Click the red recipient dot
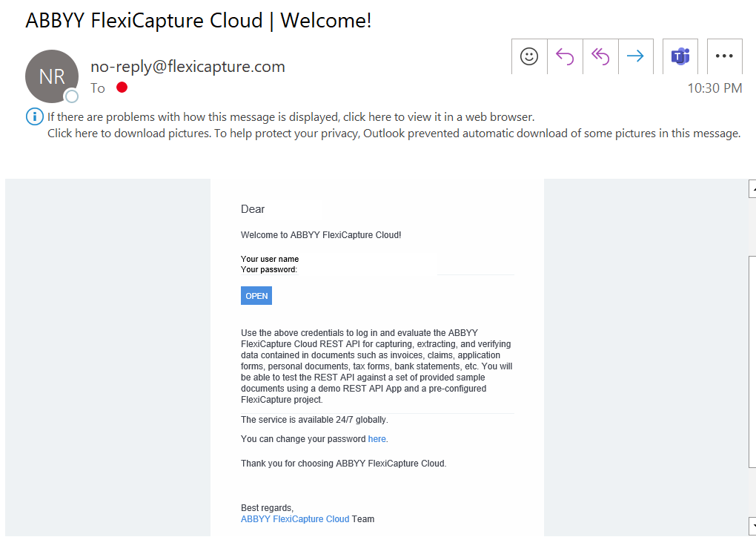 coord(122,88)
